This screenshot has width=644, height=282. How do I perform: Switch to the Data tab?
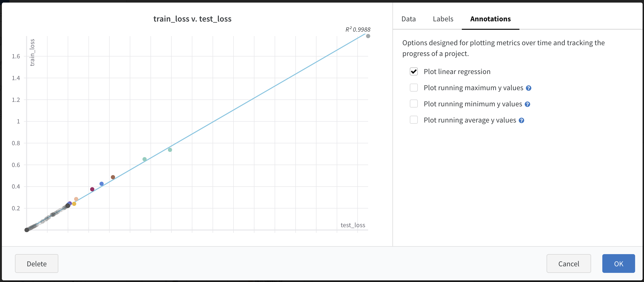408,19
